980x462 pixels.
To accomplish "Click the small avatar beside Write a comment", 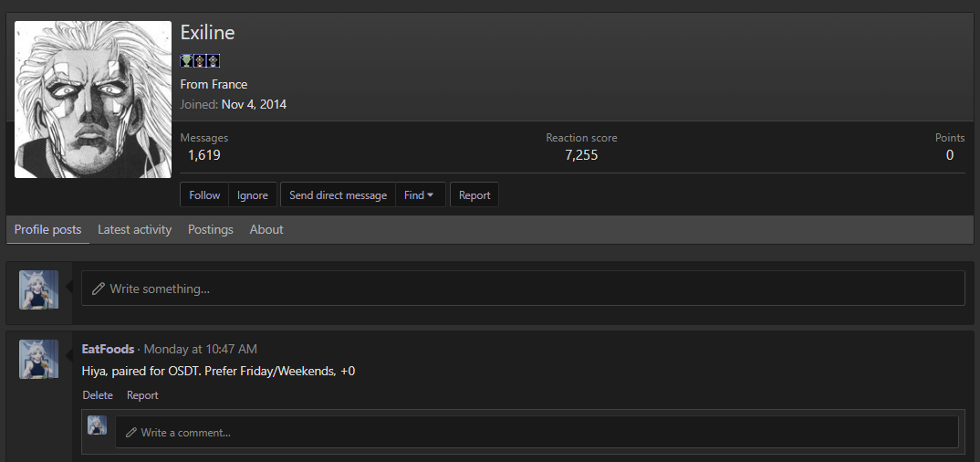I will point(97,425).
